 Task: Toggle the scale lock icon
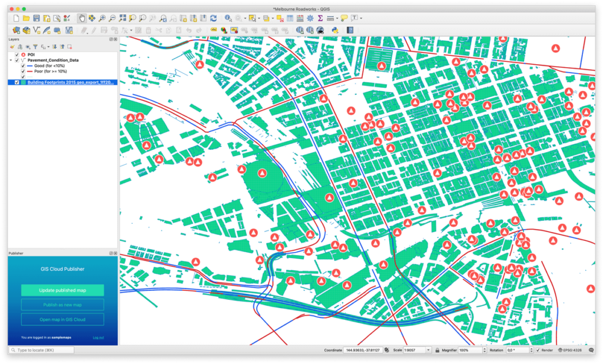pyautogui.click(x=438, y=350)
